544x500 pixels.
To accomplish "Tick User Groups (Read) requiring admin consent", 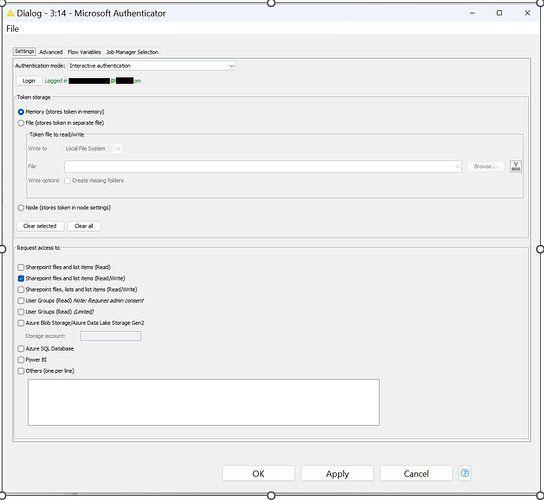I will (x=21, y=300).
